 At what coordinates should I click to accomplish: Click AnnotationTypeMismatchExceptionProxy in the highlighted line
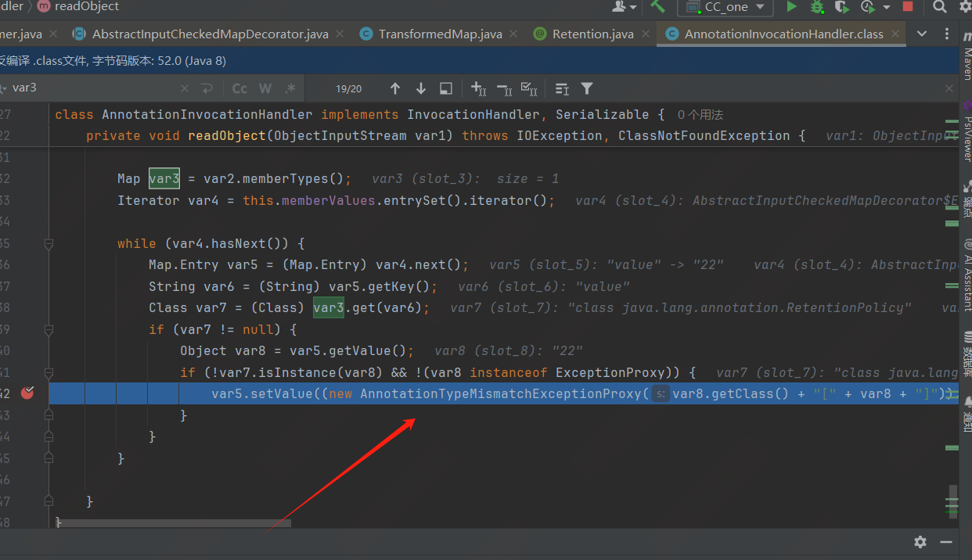coord(501,393)
